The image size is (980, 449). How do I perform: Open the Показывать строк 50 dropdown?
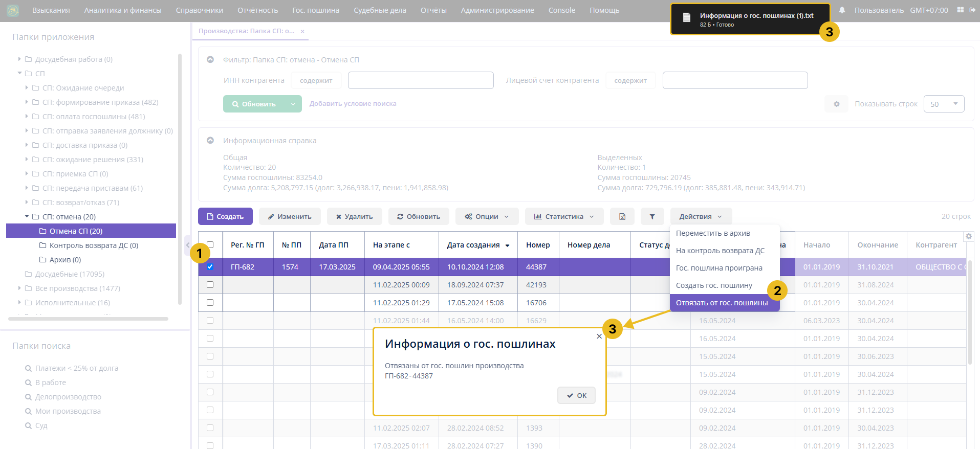[x=944, y=104]
